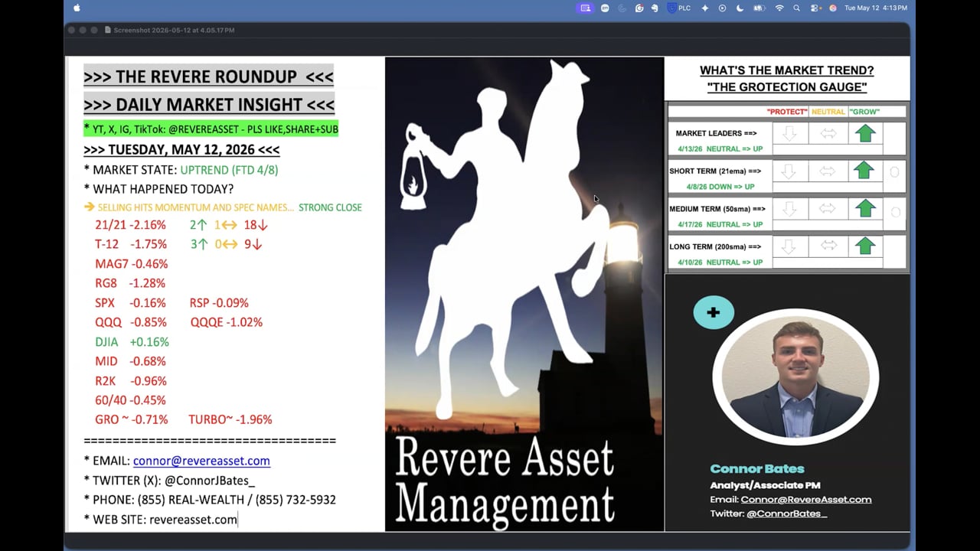The image size is (980, 551).
Task: Click the Market Leaders neutral sideways arrow
Action: [828, 134]
